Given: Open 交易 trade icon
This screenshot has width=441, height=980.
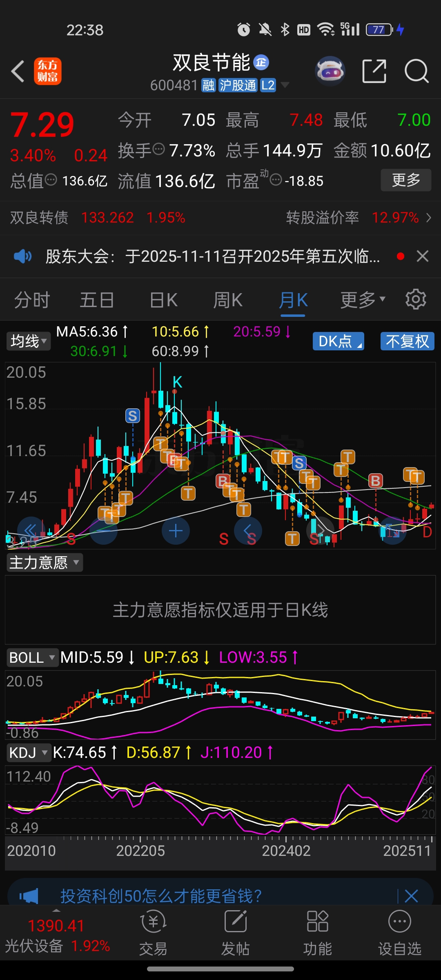Looking at the screenshot, I should 153,933.
